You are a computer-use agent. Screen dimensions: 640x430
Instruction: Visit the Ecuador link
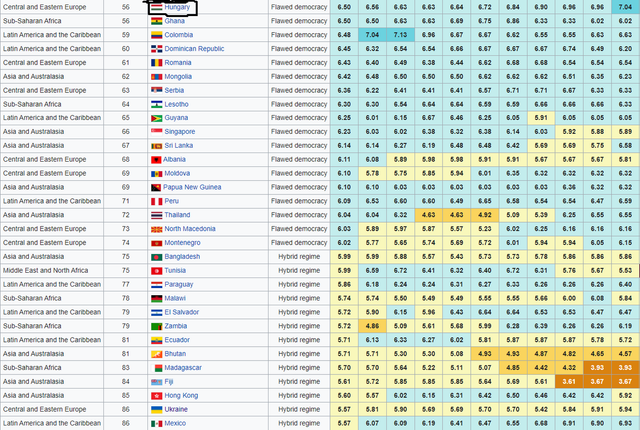[177, 339]
